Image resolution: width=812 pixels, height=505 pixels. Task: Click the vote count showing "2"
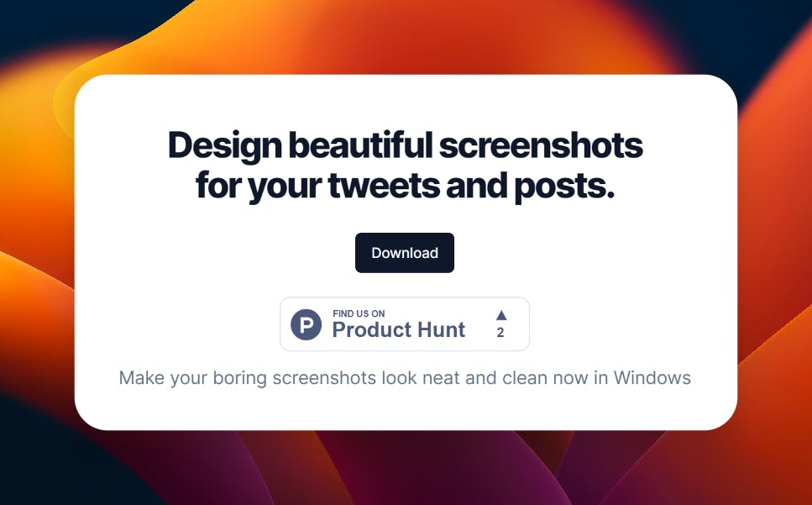coord(500,334)
